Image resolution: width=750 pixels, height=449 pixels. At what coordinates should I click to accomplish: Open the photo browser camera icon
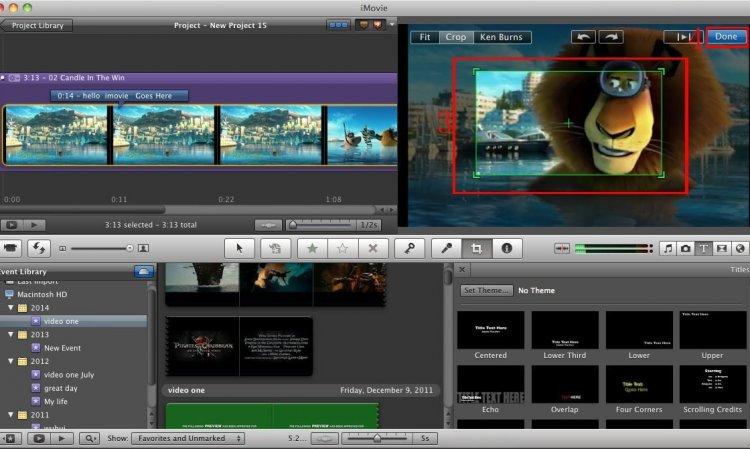(685, 248)
